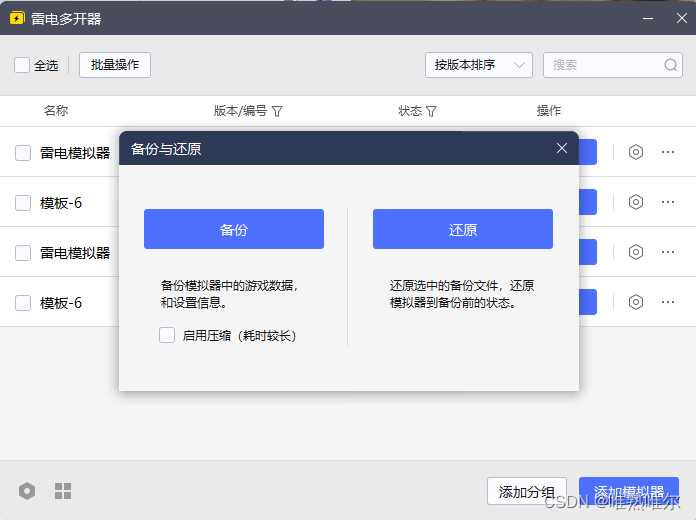Open the more-options dots on lower 雷电模拟器 row

point(668,252)
